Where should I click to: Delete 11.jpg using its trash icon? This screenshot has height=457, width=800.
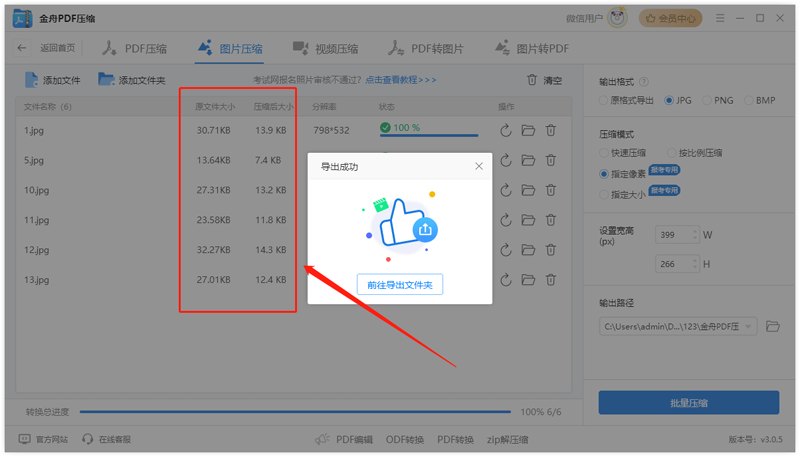pyautogui.click(x=551, y=220)
